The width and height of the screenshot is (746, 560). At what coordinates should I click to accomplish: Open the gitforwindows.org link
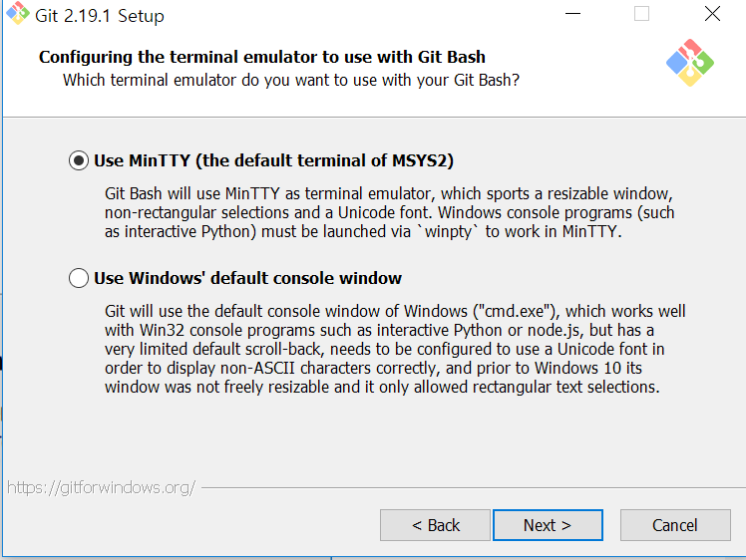tap(101, 487)
